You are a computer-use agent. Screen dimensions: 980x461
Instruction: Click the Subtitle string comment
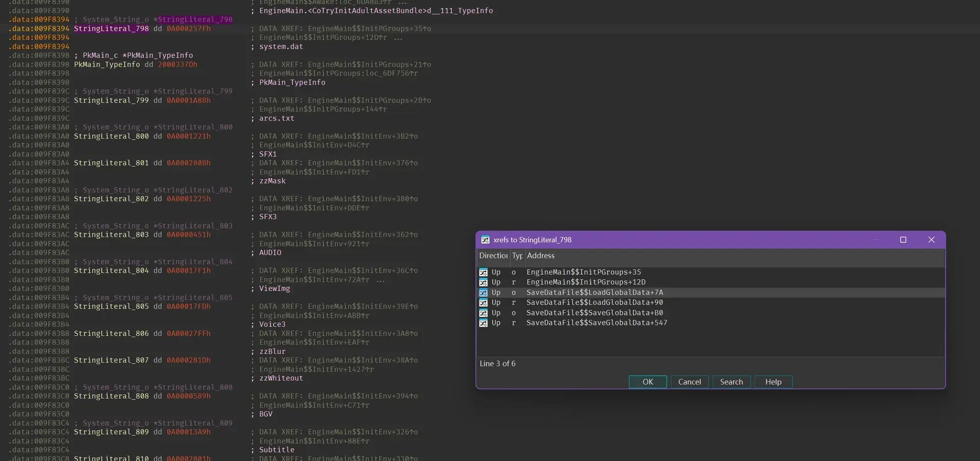(277, 450)
